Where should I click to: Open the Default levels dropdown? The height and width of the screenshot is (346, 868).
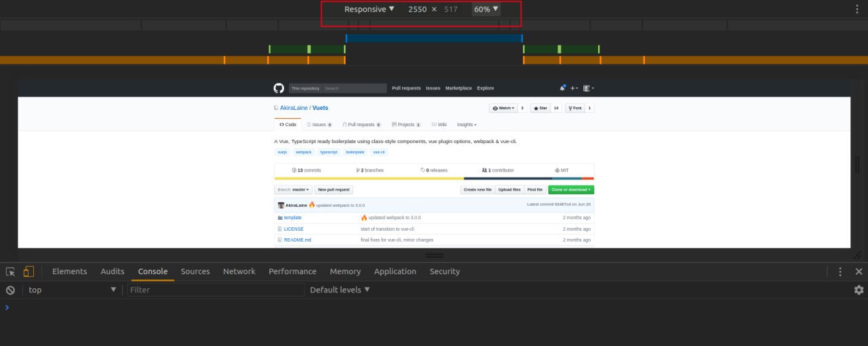340,290
